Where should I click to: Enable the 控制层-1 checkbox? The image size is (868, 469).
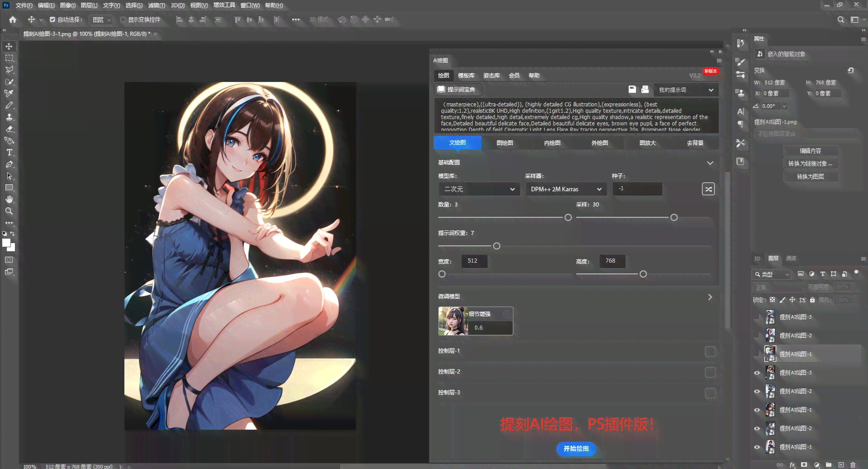pos(710,351)
